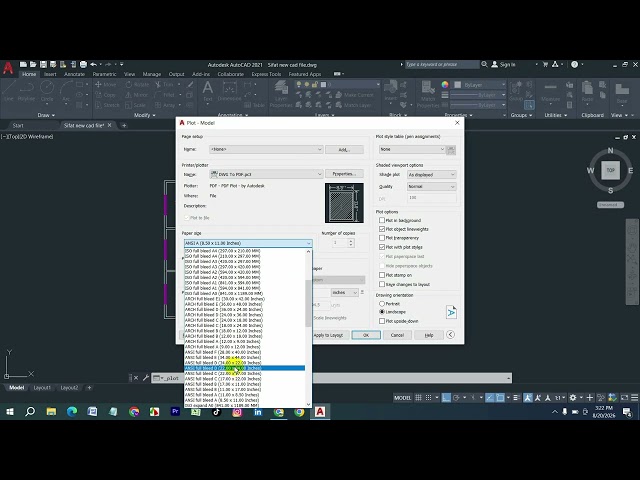
Task: Open the Printer/plotter Name dropdown
Action: point(266,174)
